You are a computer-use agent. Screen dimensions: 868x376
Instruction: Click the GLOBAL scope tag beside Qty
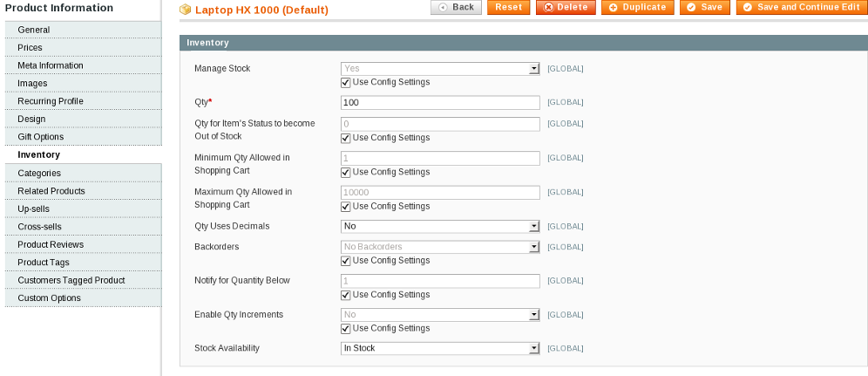point(566,102)
